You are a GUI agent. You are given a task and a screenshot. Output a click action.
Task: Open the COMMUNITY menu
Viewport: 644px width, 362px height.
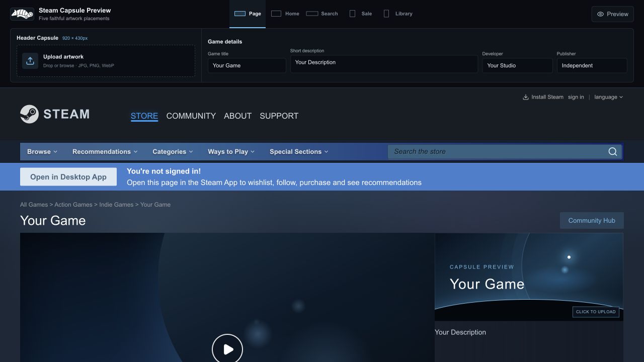pyautogui.click(x=191, y=116)
